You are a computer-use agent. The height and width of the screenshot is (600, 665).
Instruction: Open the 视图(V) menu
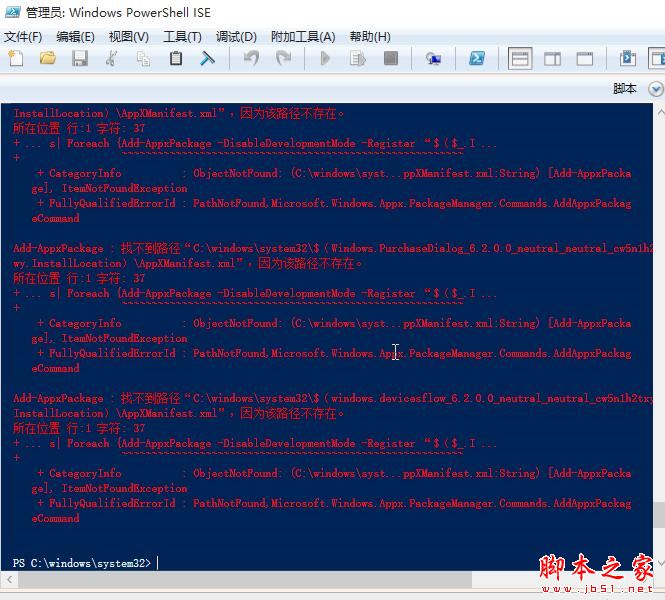coord(129,37)
